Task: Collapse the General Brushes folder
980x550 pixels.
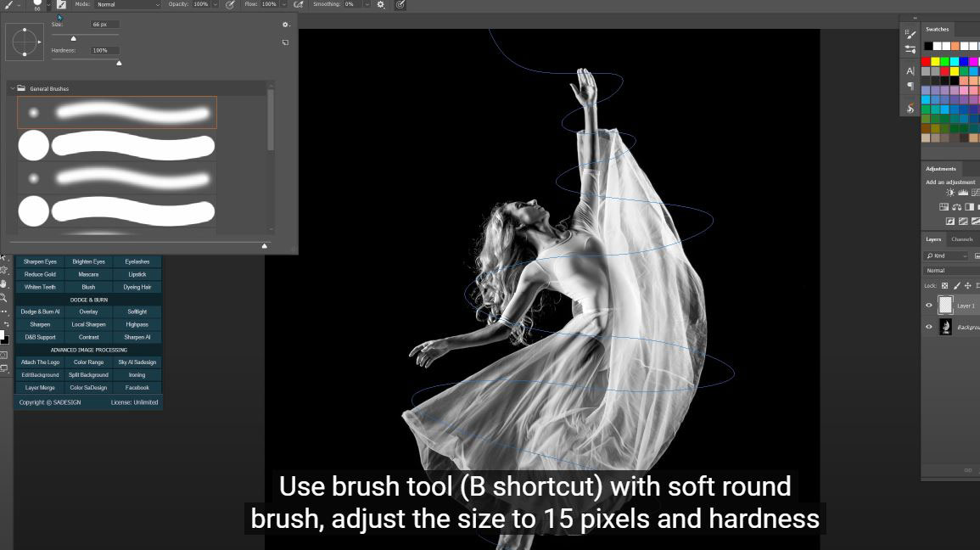Action: 12,88
